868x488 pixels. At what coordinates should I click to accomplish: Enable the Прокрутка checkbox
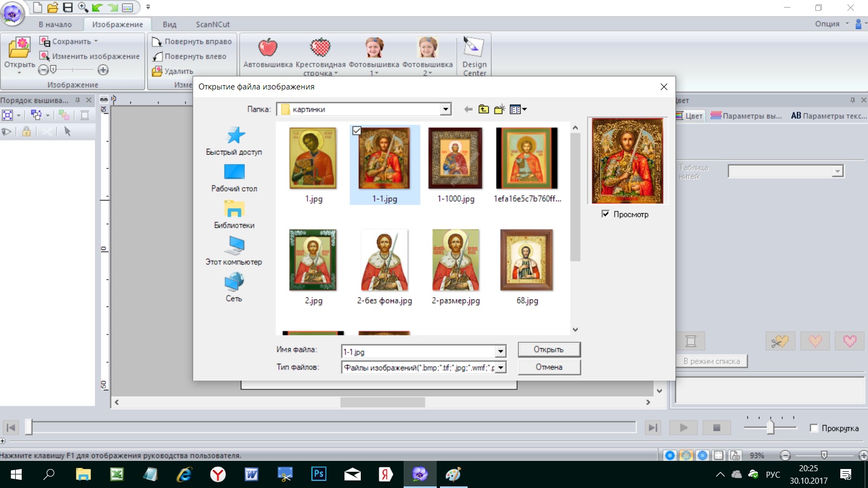point(814,428)
